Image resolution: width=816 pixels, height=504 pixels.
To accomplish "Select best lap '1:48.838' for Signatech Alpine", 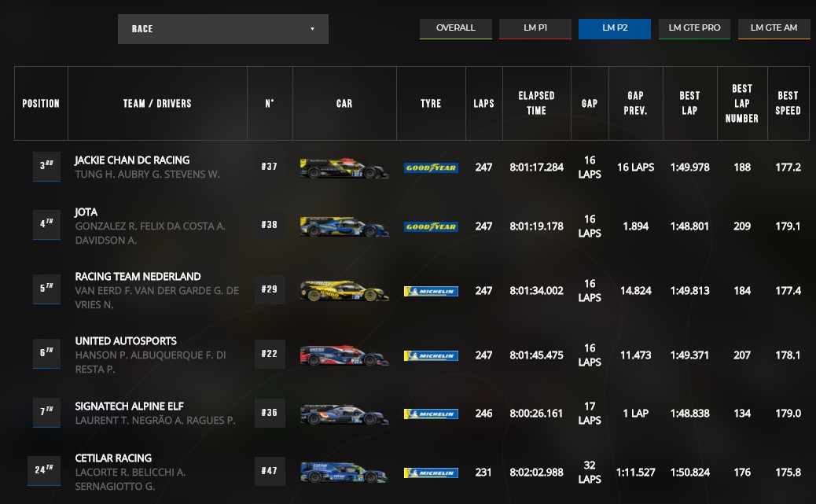I will [x=689, y=414].
